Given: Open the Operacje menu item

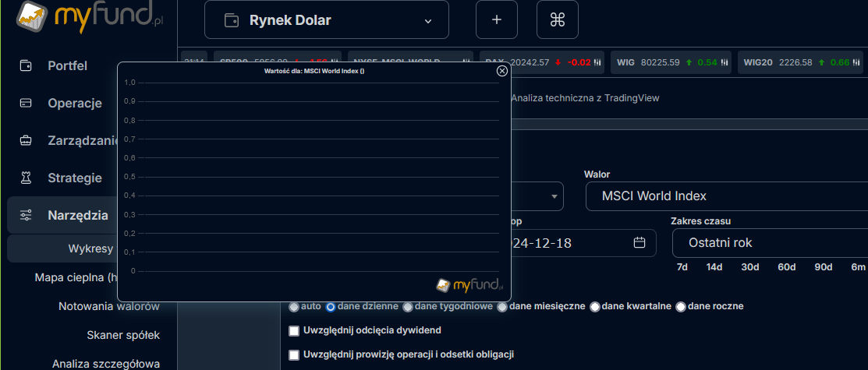Looking at the screenshot, I should [x=75, y=103].
